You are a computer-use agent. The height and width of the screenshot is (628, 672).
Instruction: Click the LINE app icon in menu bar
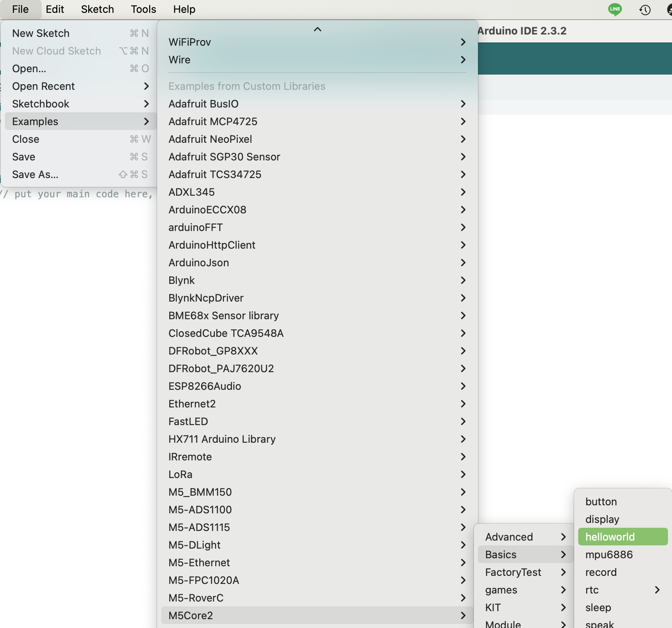[615, 9]
